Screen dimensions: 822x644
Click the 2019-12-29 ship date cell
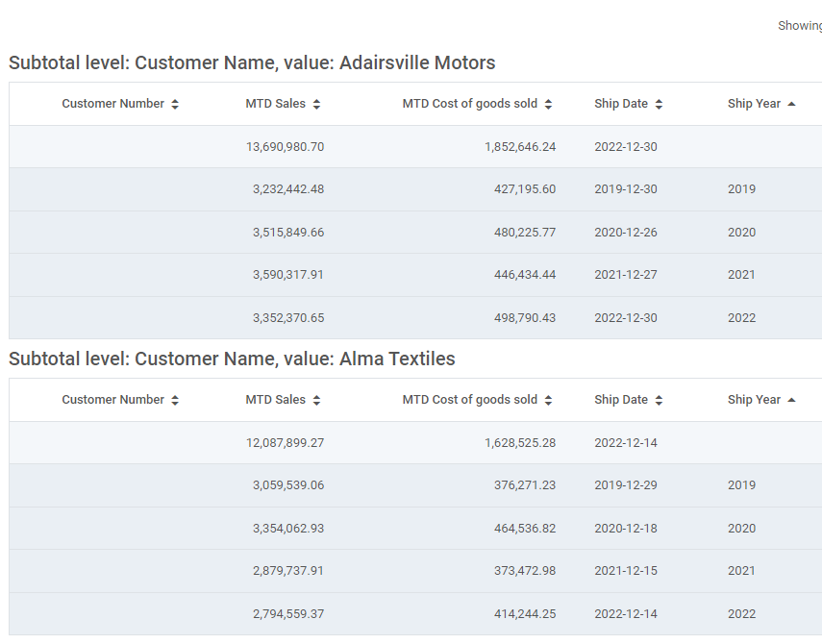pos(626,485)
